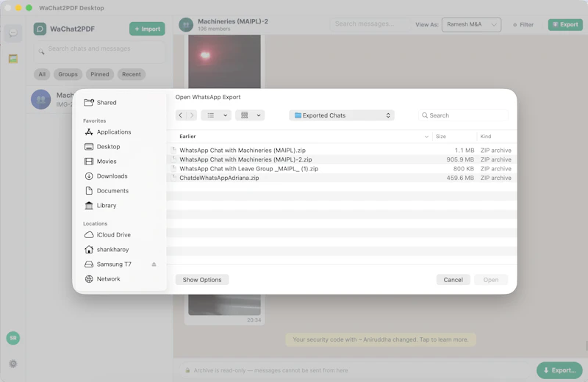
Task: Click the dialog Search field
Action: tap(463, 115)
